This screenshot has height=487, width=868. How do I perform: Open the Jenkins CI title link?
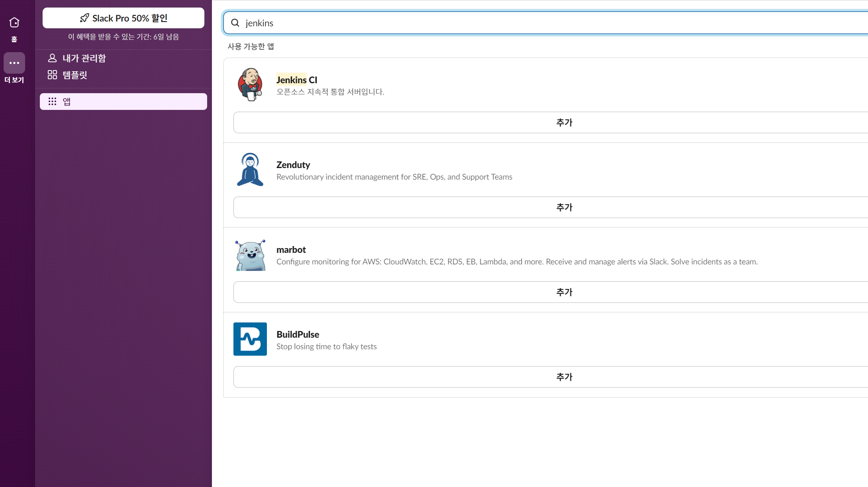(x=297, y=80)
